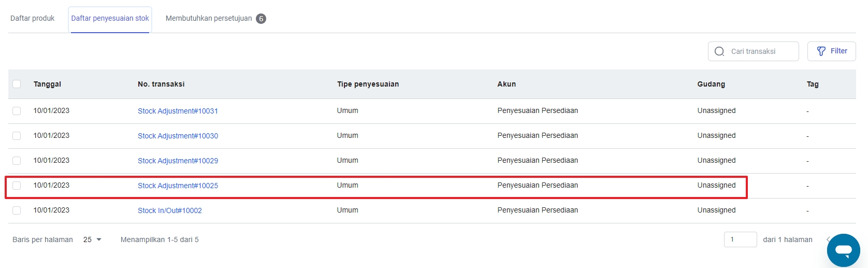Select checkbox for Stock Adjustment#10025 row
The width and height of the screenshot is (868, 268).
pos(17,186)
